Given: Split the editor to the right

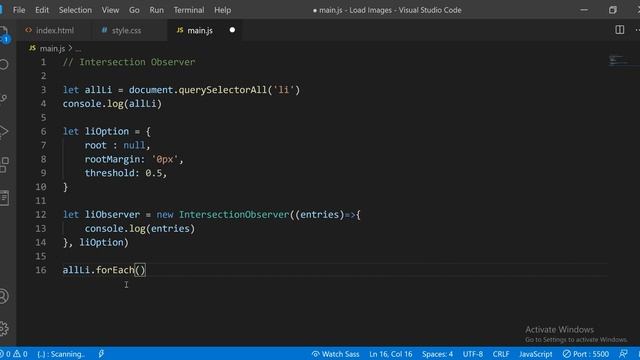Looking at the screenshot, I should pyautogui.click(x=619, y=30).
